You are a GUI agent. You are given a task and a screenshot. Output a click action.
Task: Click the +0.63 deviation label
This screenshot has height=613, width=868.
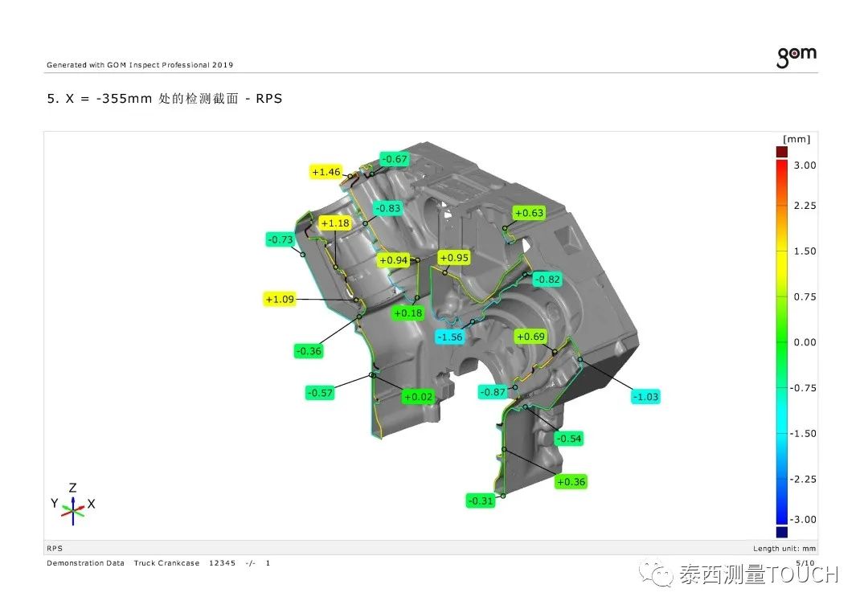coord(529,213)
